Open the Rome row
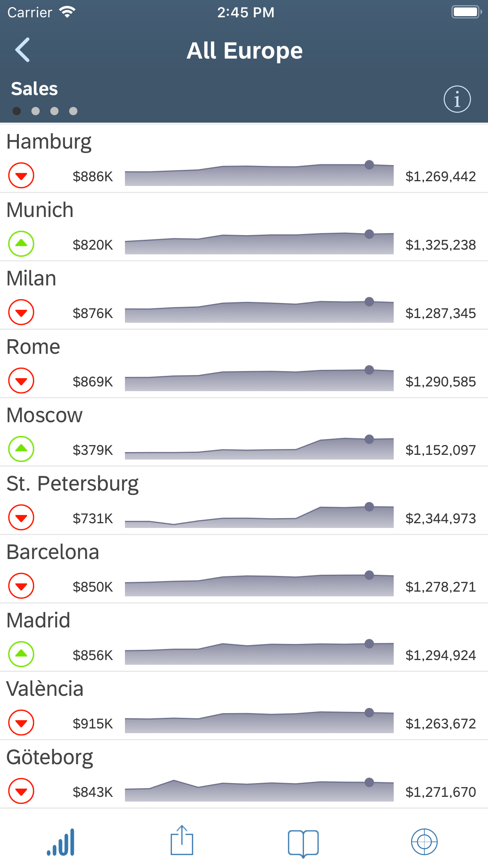 point(244,363)
